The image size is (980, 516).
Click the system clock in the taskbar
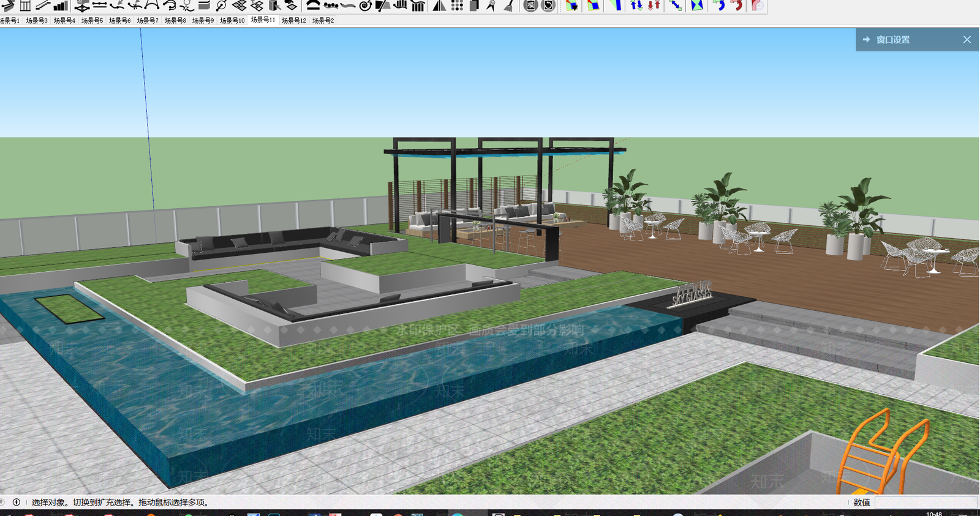(x=934, y=514)
